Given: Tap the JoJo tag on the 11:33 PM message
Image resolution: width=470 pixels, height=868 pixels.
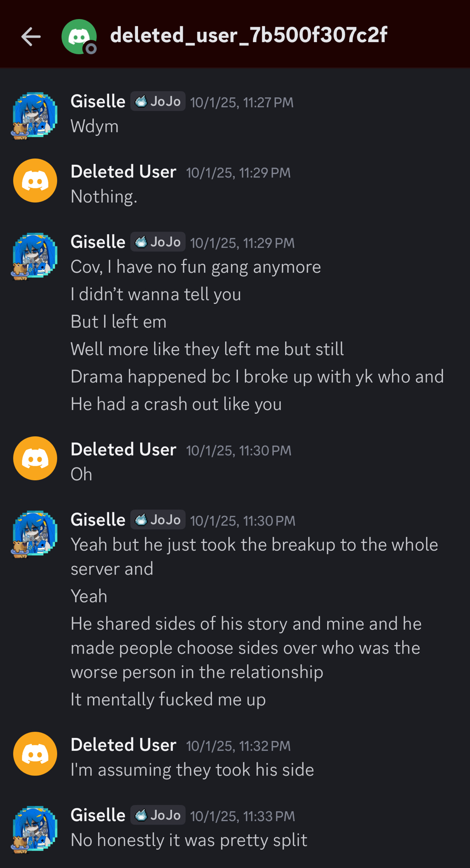Looking at the screenshot, I should point(158,815).
